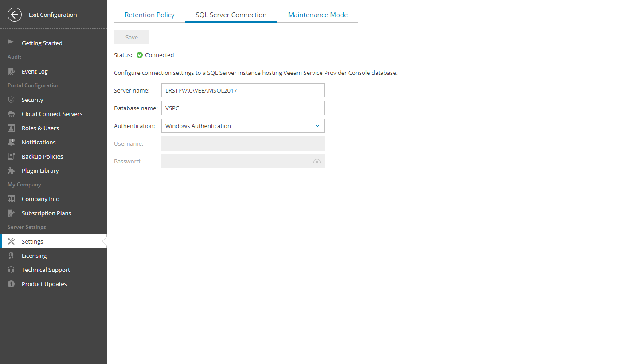638x364 pixels.
Task: Toggle password visibility eye icon
Action: click(317, 162)
